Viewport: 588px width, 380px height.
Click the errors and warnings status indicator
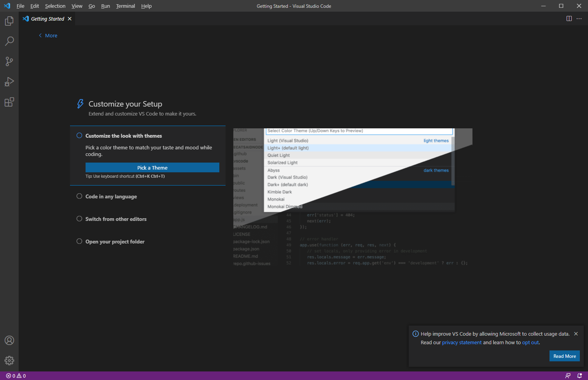16,376
